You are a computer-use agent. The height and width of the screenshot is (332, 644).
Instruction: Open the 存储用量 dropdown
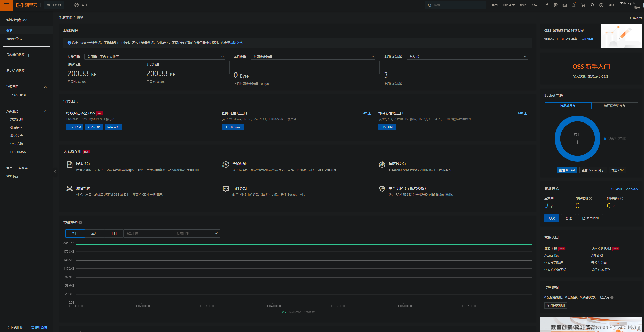pos(155,57)
